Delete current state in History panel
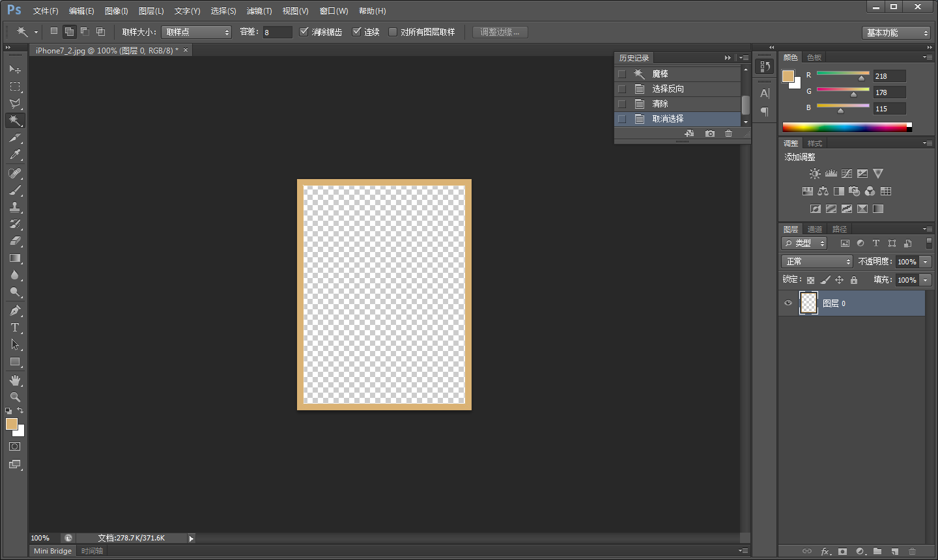Image resolution: width=938 pixels, height=560 pixels. (728, 133)
